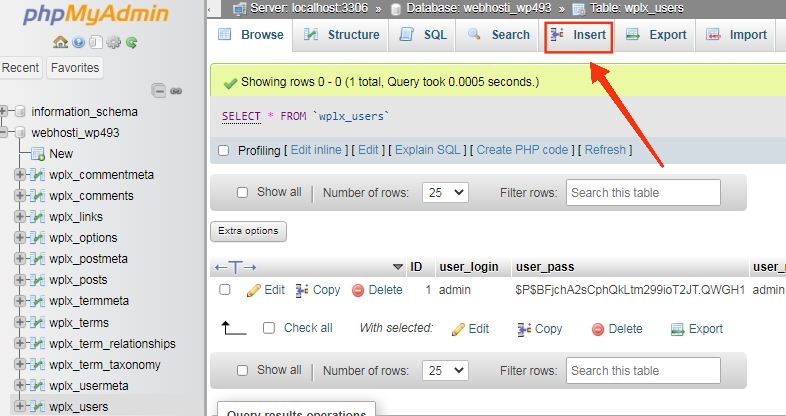The image size is (786, 416).
Task: Open the SQL tab
Action: 422,35
